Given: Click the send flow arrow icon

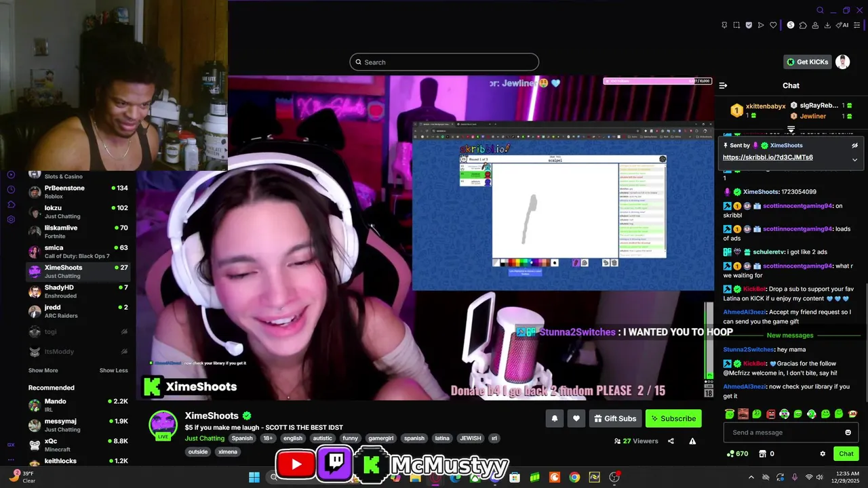Looking at the screenshot, I should coord(761,25).
